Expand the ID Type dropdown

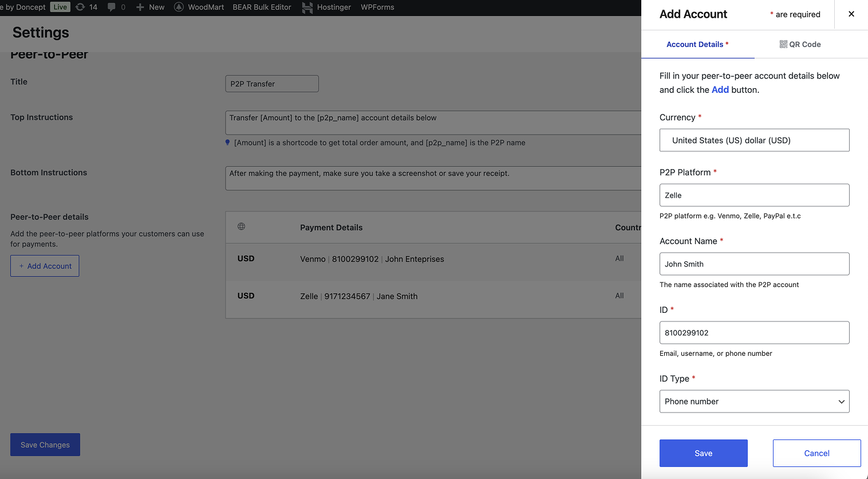click(754, 401)
